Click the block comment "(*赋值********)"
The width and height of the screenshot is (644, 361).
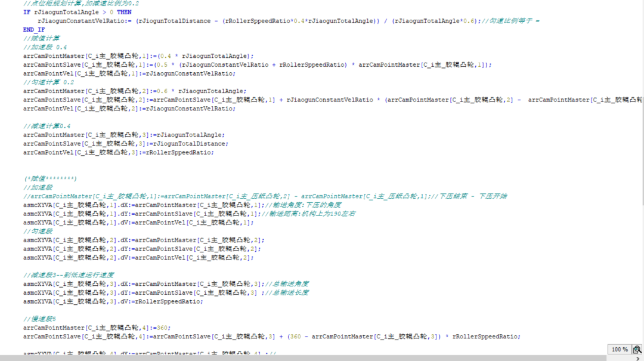(50, 179)
